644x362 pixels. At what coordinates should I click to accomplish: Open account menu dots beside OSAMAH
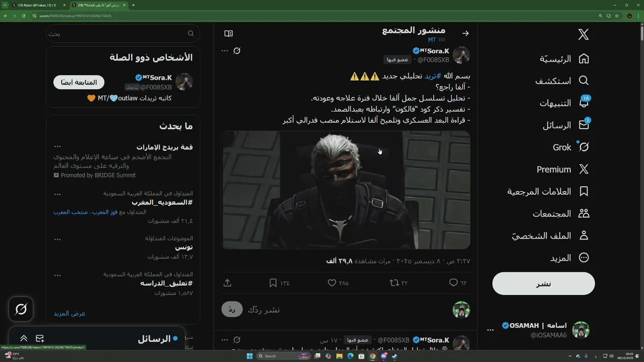491,330
